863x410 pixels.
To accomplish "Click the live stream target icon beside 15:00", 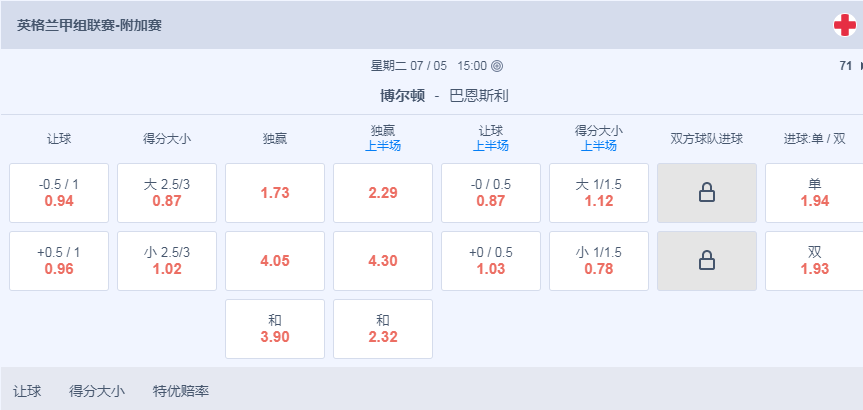I will tap(496, 67).
